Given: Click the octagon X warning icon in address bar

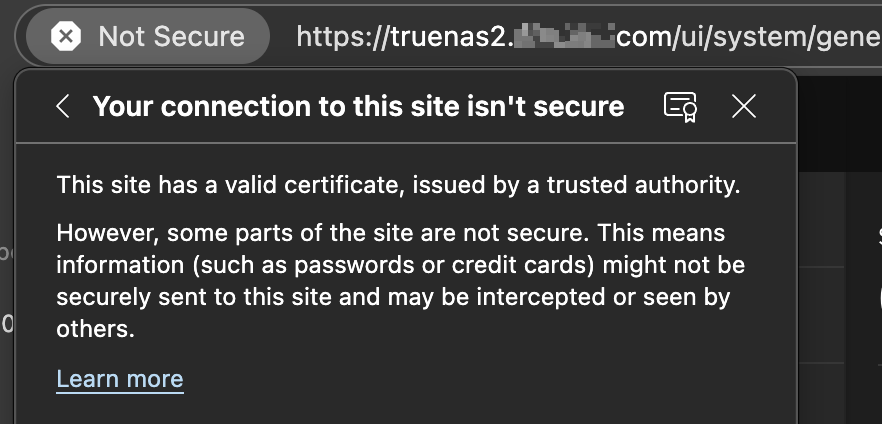Looking at the screenshot, I should (66, 37).
